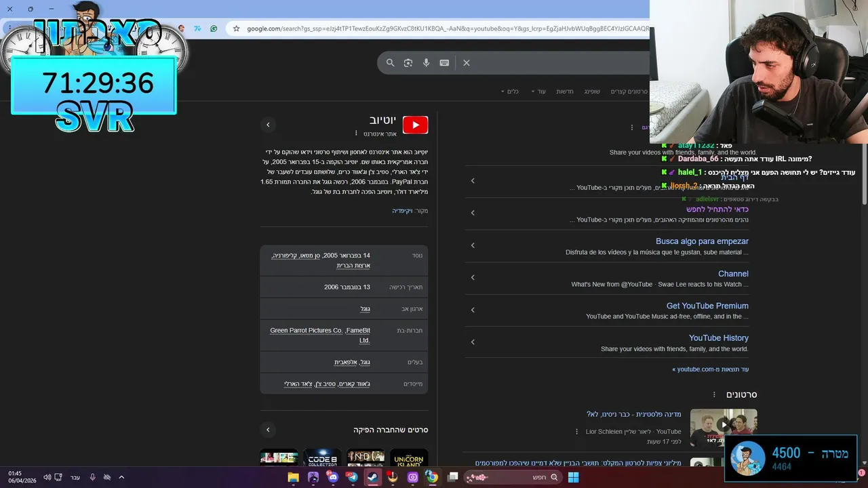Switch עבר keyboard language indicator
This screenshot has width=868, height=488.
pos(75,477)
